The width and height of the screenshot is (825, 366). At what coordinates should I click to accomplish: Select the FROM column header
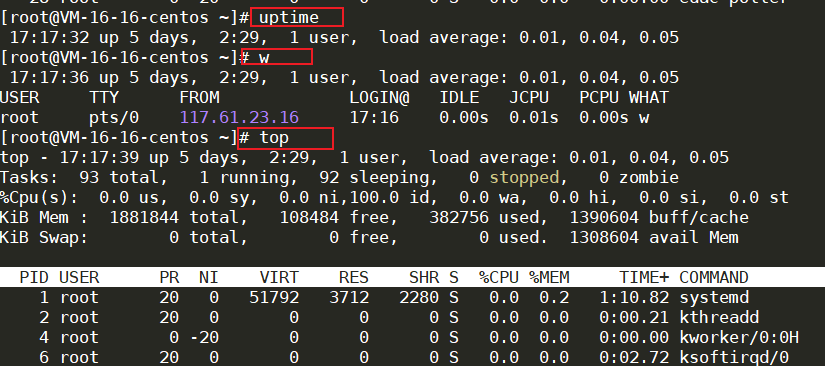199,98
